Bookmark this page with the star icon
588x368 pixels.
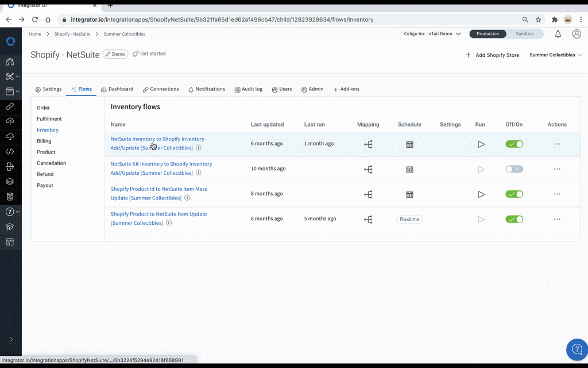pyautogui.click(x=539, y=20)
